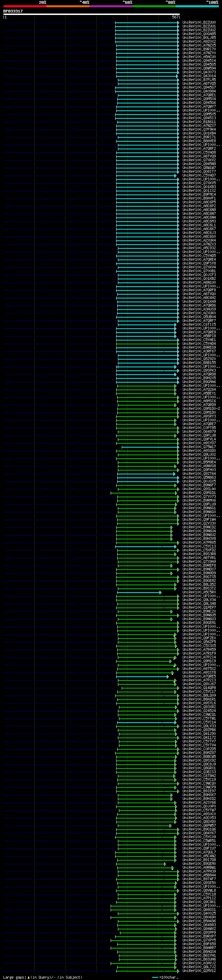Select the query name BP033317
222x980 pixels.
point(13,11)
